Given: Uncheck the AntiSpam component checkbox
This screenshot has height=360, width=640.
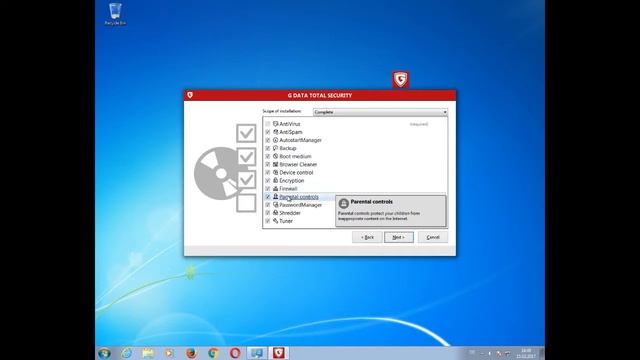Looking at the screenshot, I should coord(268,132).
